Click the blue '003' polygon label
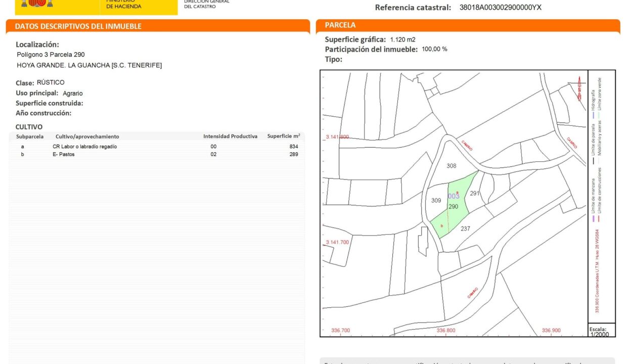The image size is (627, 364). 454,196
